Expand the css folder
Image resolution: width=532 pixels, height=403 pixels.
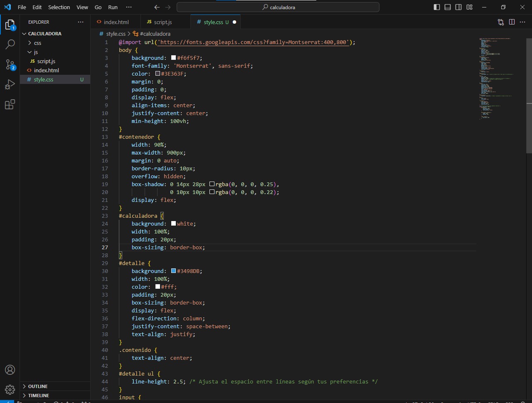[55, 43]
